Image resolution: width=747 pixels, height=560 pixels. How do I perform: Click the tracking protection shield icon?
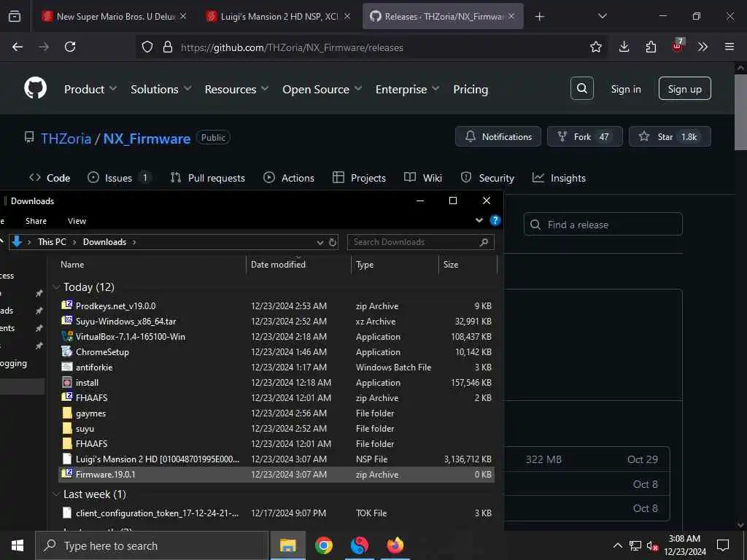click(147, 47)
